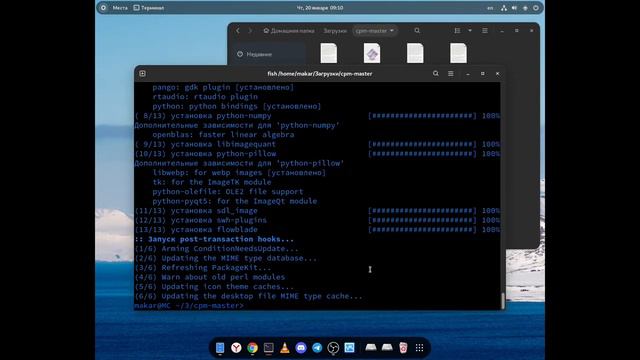The height and width of the screenshot is (360, 640).
Task: Open the Terminal icon in the dock
Action: click(x=269, y=348)
